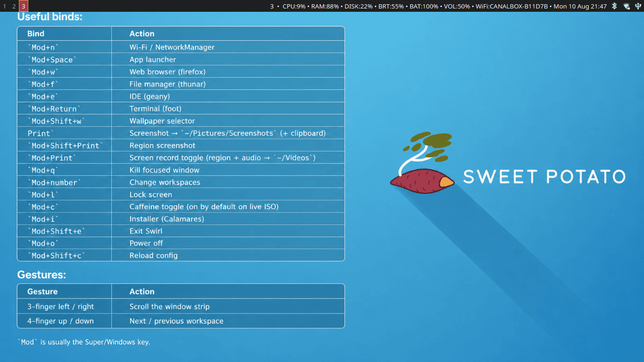This screenshot has height=362, width=644.
Task: Select the highlighted workspace 3 tab
Action: (24, 6)
